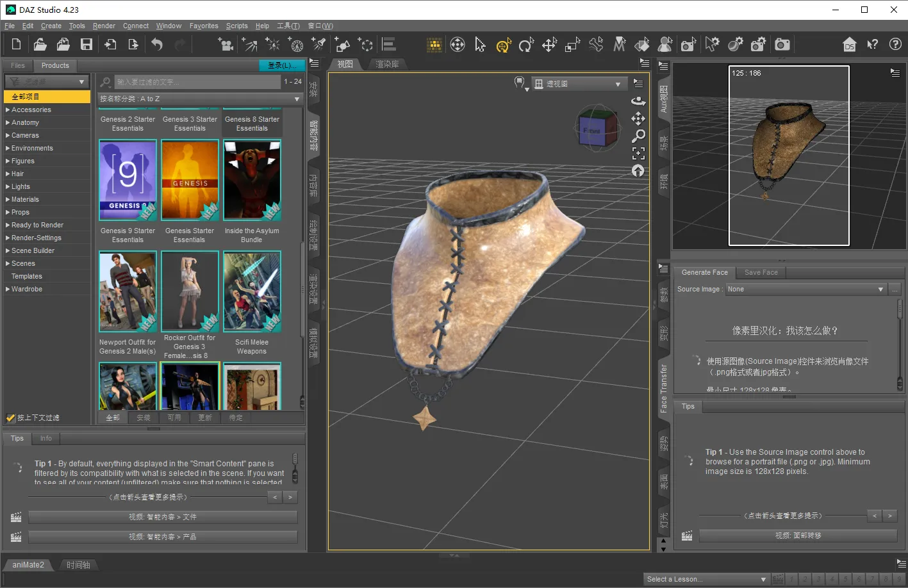The width and height of the screenshot is (908, 588).
Task: Open the Render menu
Action: tap(104, 26)
